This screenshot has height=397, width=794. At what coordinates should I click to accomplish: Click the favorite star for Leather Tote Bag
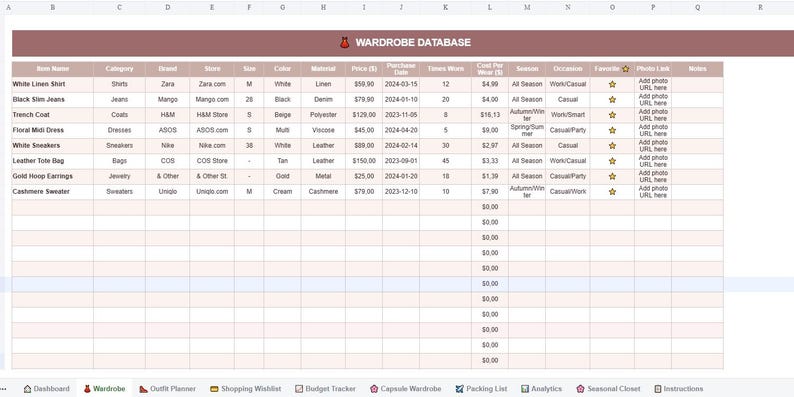[612, 161]
